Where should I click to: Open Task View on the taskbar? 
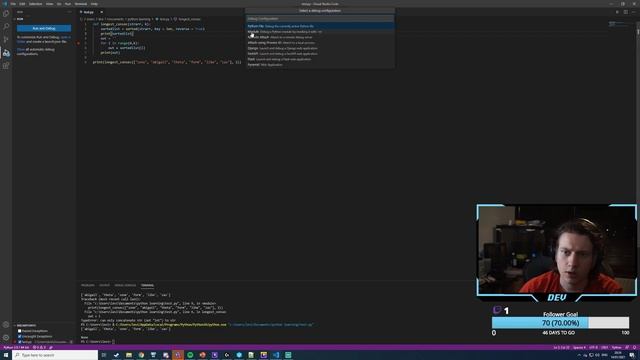[104, 355]
